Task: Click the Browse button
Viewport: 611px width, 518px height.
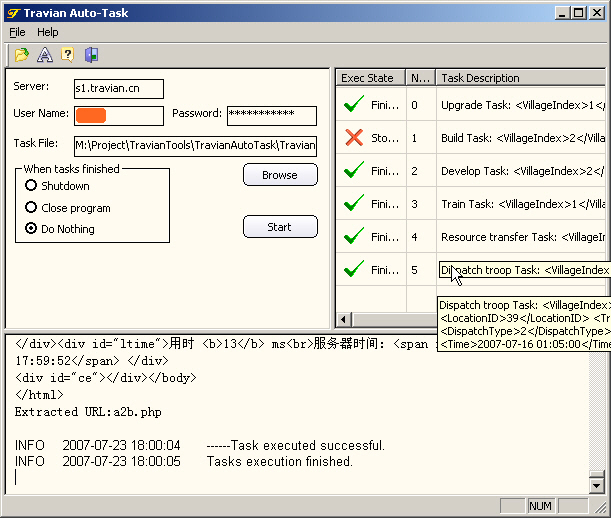Action: pos(280,175)
